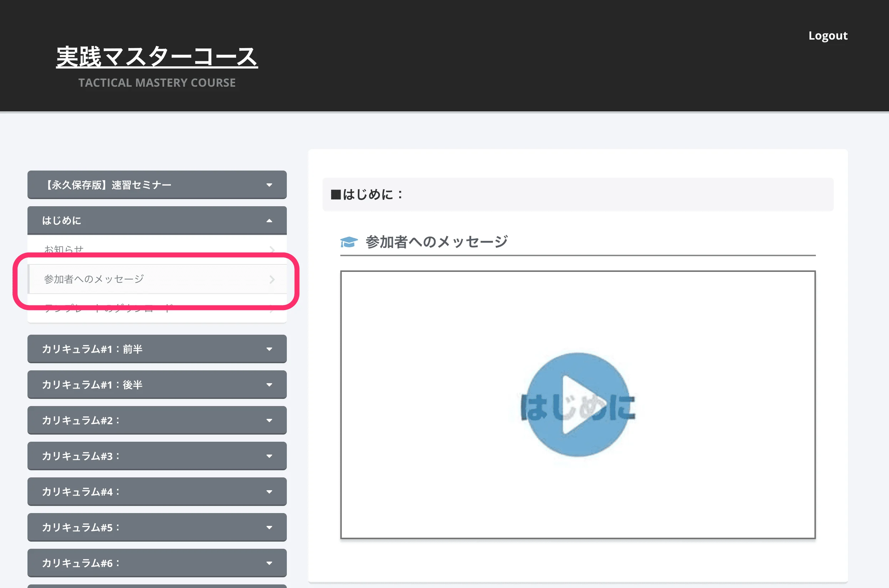Click the arrow on カリキュラム#6：
This screenshot has width=889, height=588.
tap(269, 563)
